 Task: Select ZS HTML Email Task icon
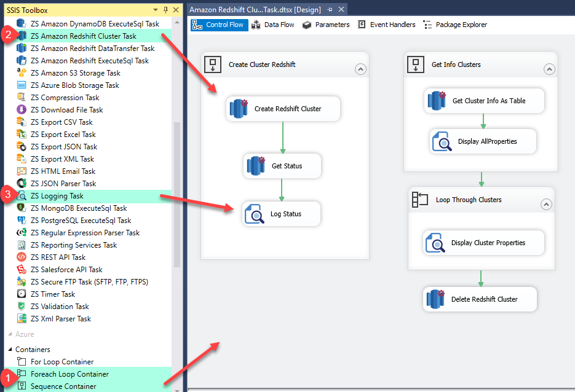click(22, 171)
